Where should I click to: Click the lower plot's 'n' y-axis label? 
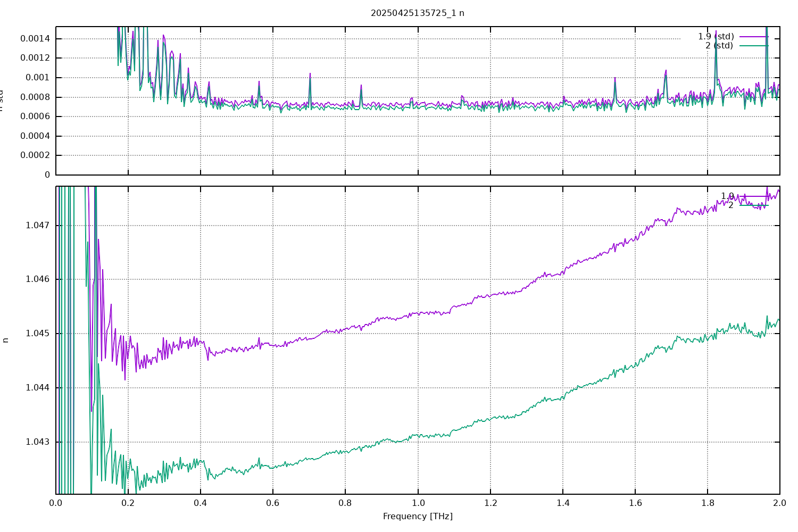[6, 340]
